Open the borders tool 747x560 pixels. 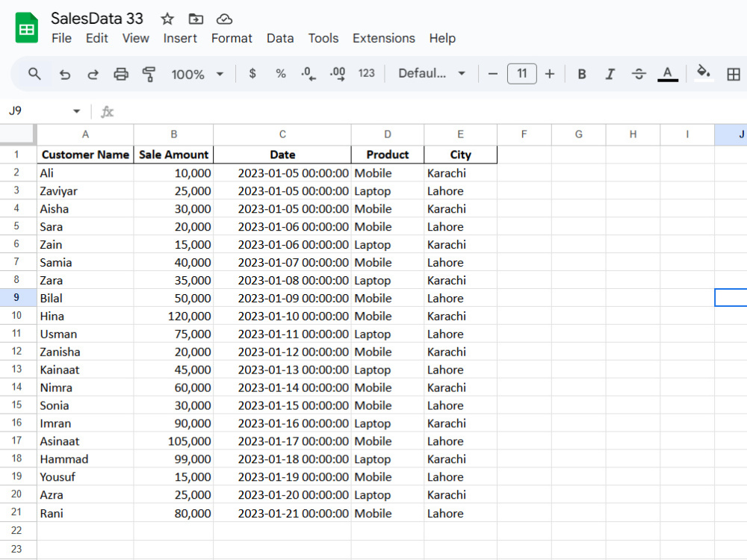click(734, 74)
